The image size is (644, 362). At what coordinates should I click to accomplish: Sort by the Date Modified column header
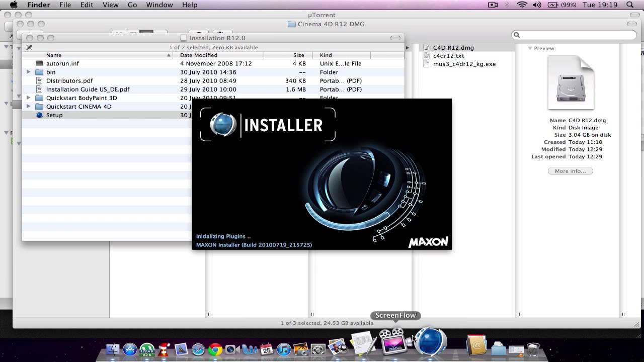[219, 55]
